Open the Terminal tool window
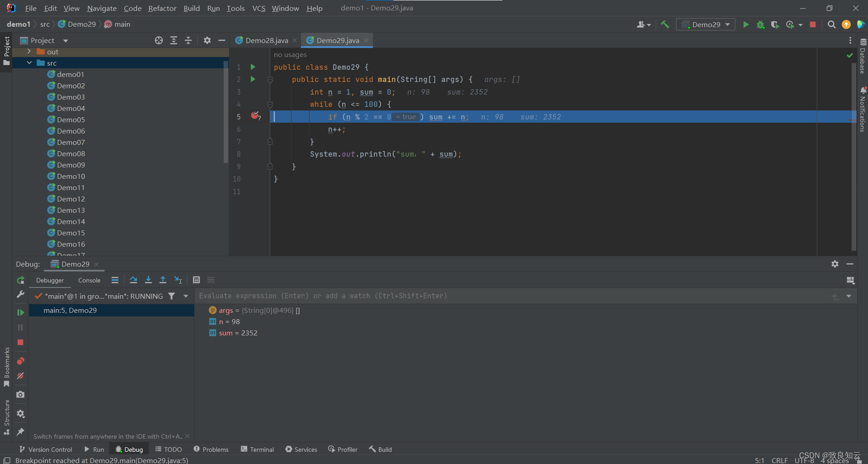868x464 pixels. point(257,450)
